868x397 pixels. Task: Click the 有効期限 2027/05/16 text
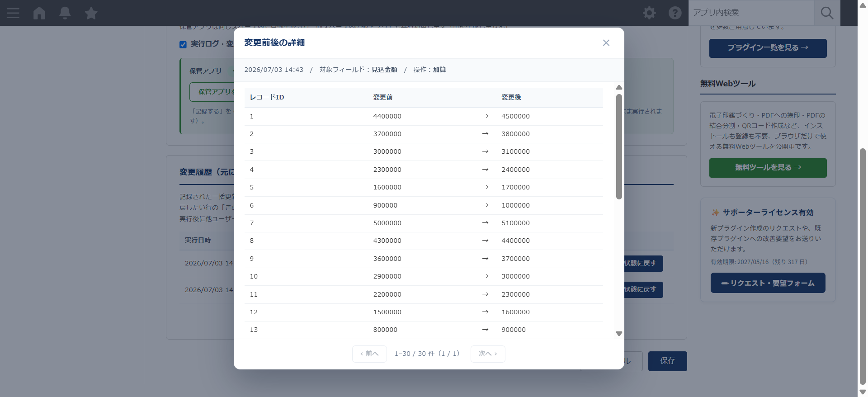point(759,262)
